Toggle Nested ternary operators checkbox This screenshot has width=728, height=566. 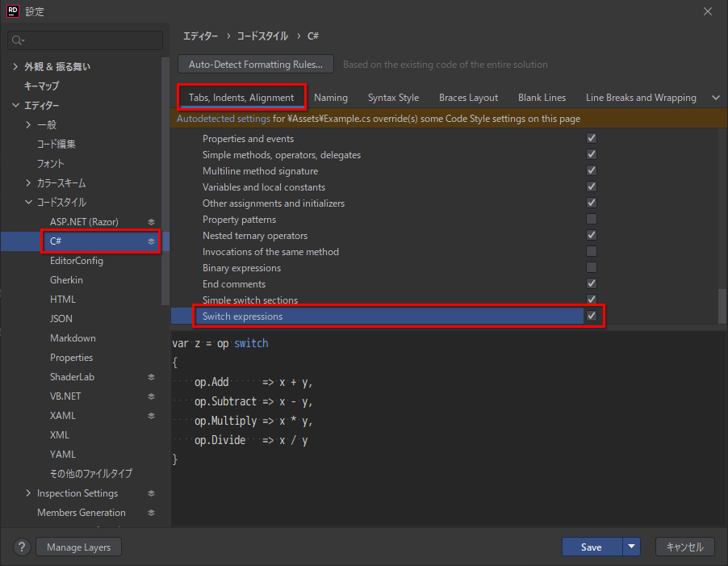point(592,236)
